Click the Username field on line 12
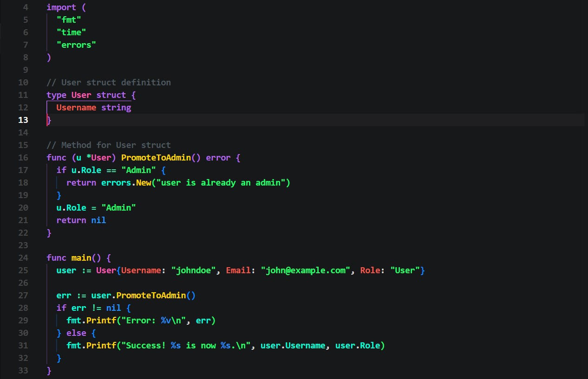This screenshot has height=379, width=588. click(76, 107)
